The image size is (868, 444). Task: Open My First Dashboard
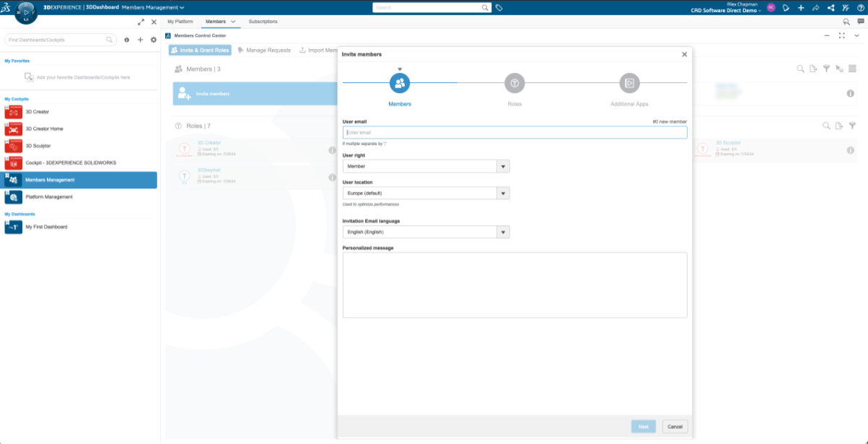(x=46, y=227)
